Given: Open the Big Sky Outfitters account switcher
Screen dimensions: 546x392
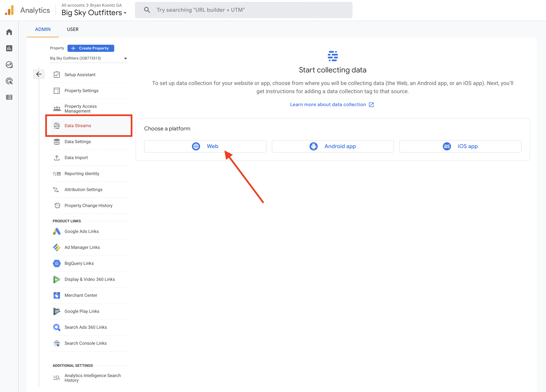Looking at the screenshot, I should pyautogui.click(x=94, y=13).
